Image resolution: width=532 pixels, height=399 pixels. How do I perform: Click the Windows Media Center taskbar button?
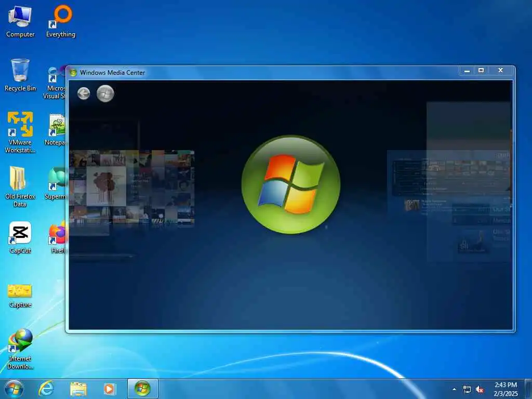(142, 389)
